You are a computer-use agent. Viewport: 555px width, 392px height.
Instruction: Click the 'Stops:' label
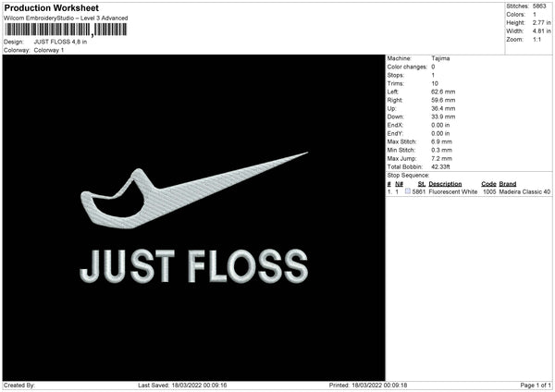click(395, 76)
